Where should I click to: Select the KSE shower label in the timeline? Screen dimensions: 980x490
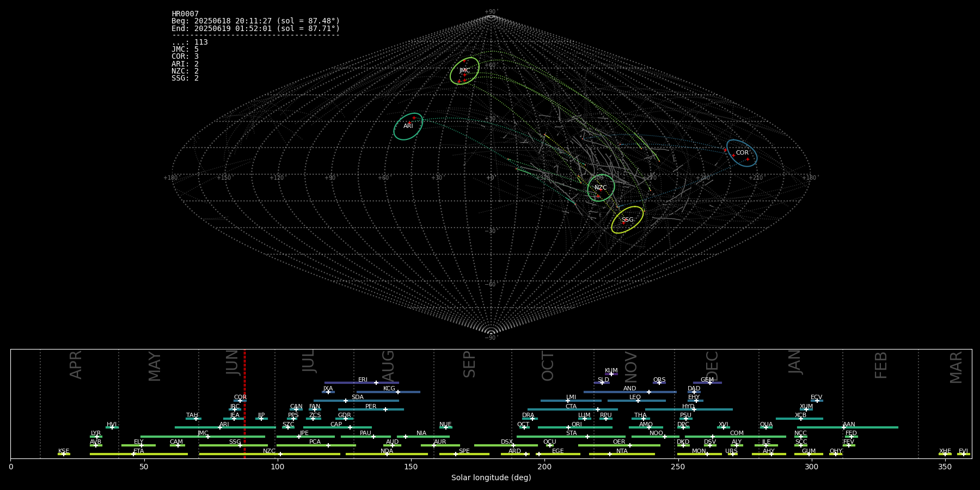coord(64,451)
